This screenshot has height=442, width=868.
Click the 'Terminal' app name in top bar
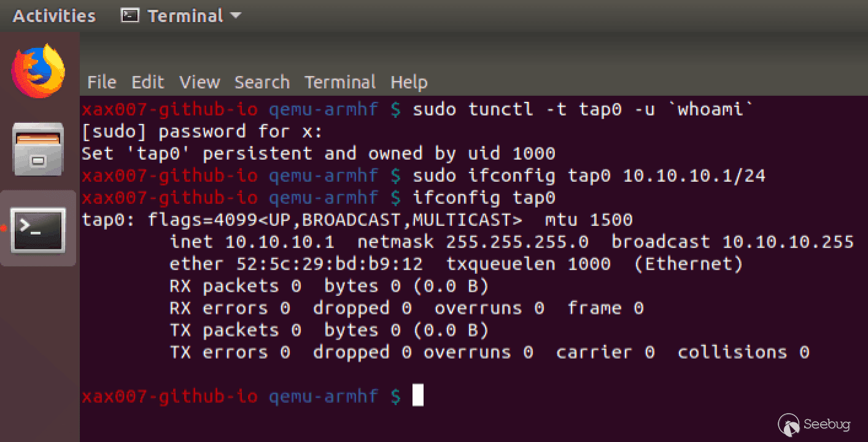[185, 16]
